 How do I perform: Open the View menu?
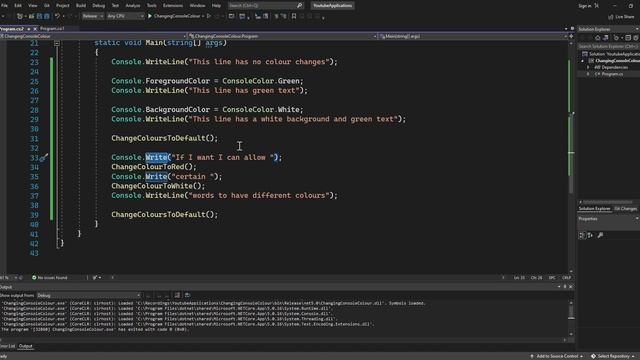[x=32, y=6]
